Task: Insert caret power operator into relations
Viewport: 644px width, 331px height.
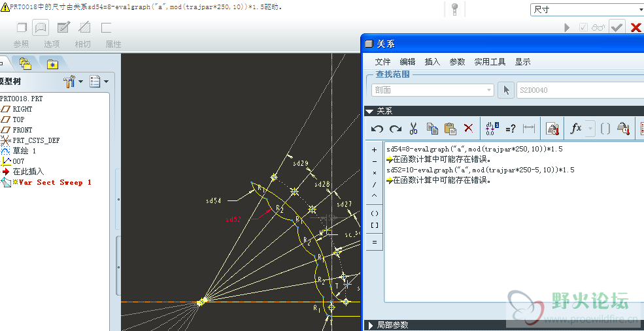Action: [x=374, y=196]
